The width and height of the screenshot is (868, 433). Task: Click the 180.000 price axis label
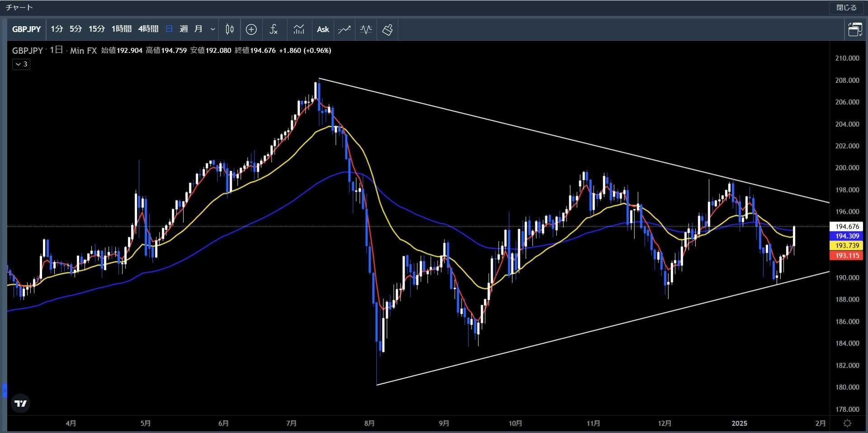click(847, 387)
